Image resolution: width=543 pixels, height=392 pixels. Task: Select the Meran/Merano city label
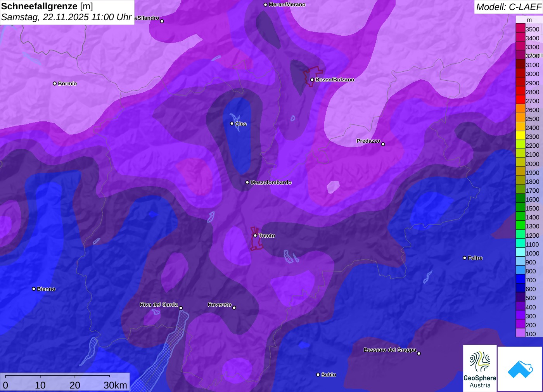coord(287,5)
